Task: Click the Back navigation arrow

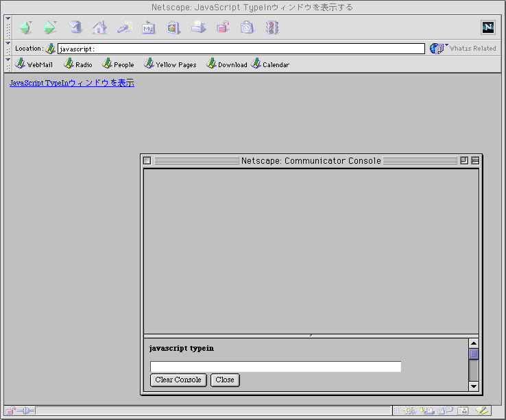Action: [x=25, y=27]
